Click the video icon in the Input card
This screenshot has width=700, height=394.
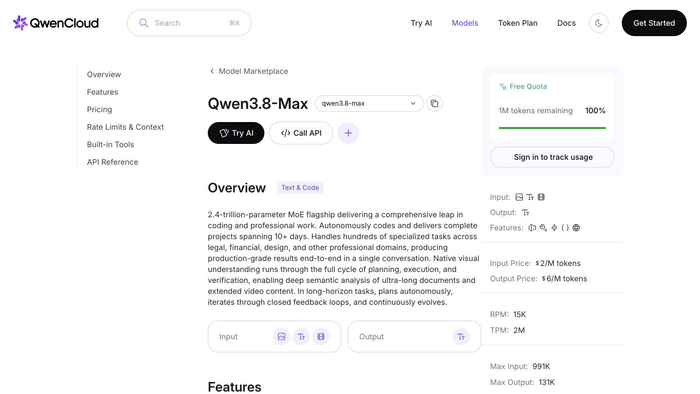(321, 336)
